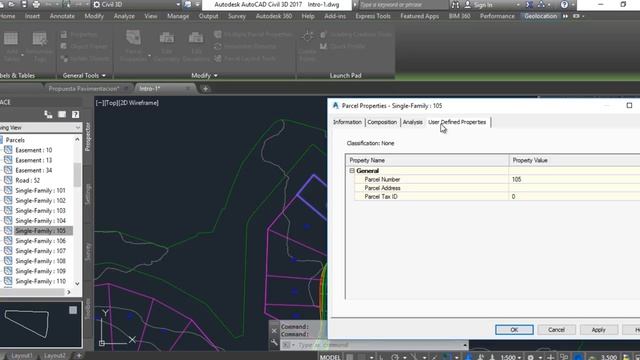Open a new drawing tab with plus

pyautogui.click(x=205, y=89)
